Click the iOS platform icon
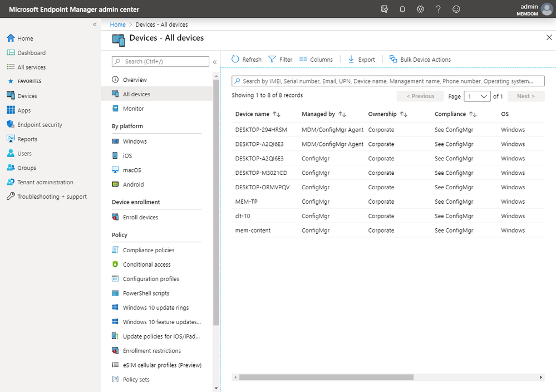 [x=115, y=155]
